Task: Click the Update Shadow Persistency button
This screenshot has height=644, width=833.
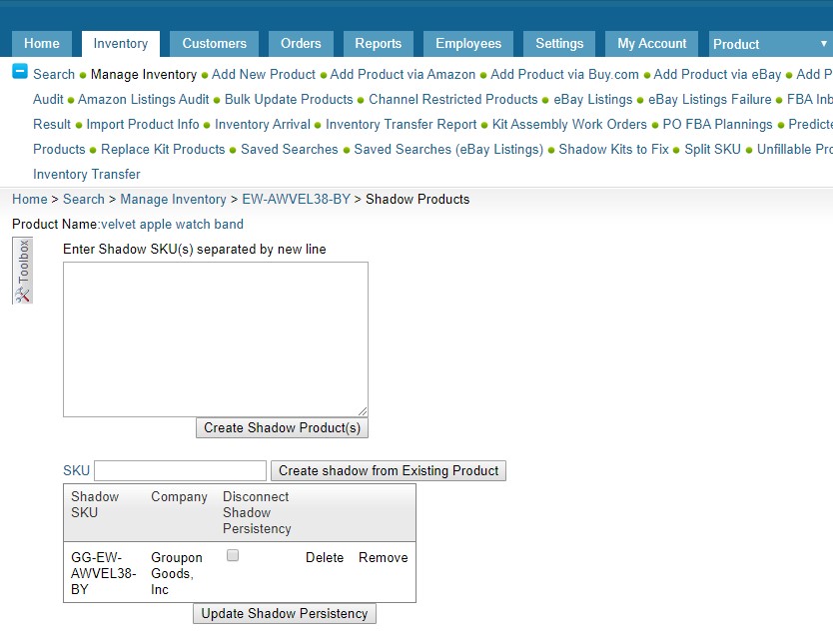Action: 285,614
